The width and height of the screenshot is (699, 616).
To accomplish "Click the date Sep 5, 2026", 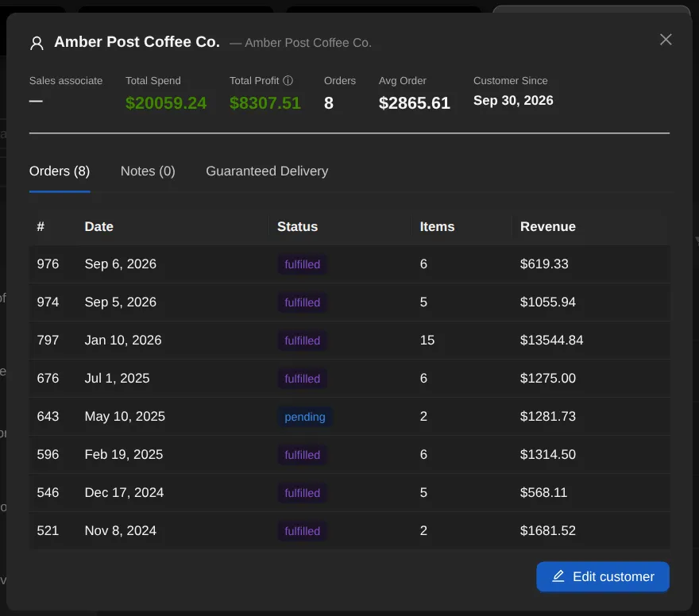I will point(121,302).
